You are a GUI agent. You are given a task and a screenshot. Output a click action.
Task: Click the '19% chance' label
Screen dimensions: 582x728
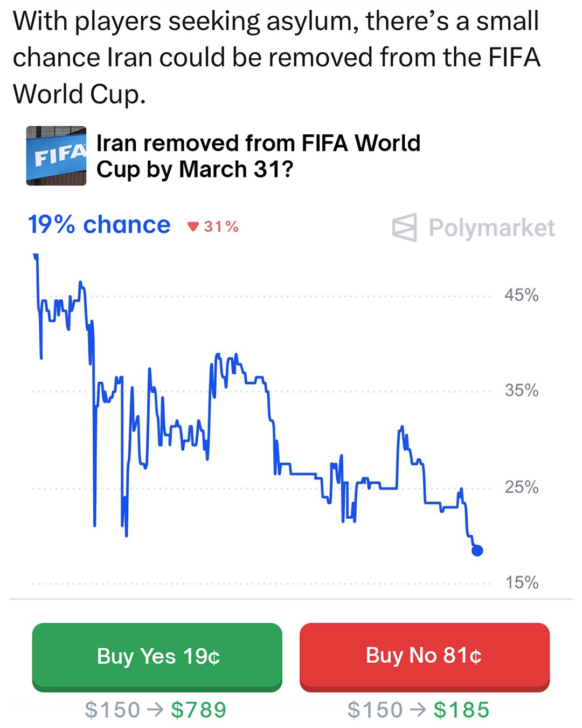(99, 225)
